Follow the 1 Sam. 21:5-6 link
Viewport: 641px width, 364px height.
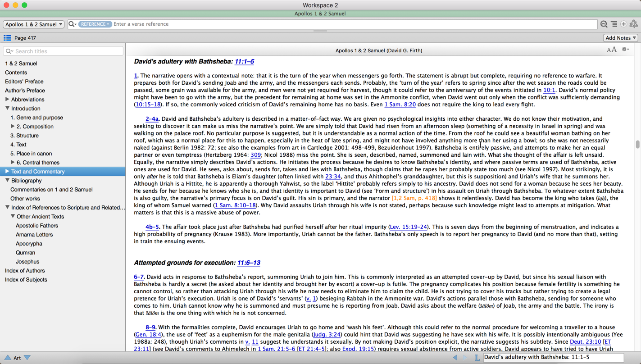pos(277,349)
